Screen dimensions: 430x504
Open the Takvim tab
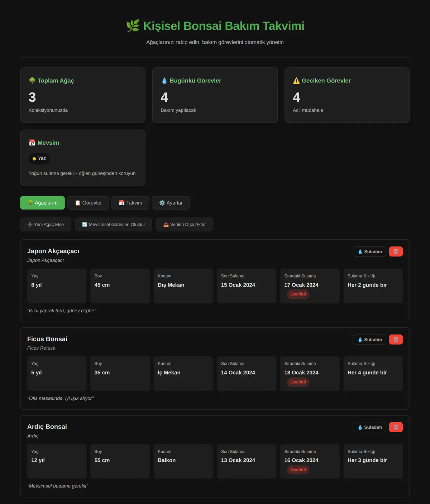click(130, 203)
